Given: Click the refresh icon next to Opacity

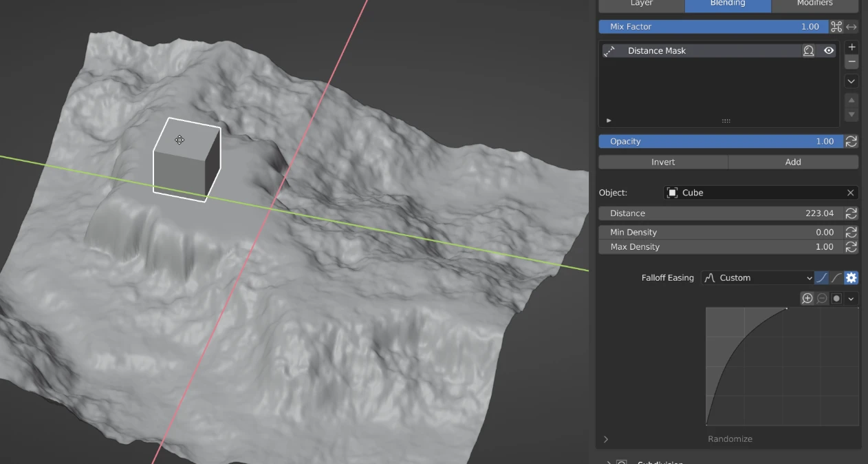Looking at the screenshot, I should (x=851, y=141).
